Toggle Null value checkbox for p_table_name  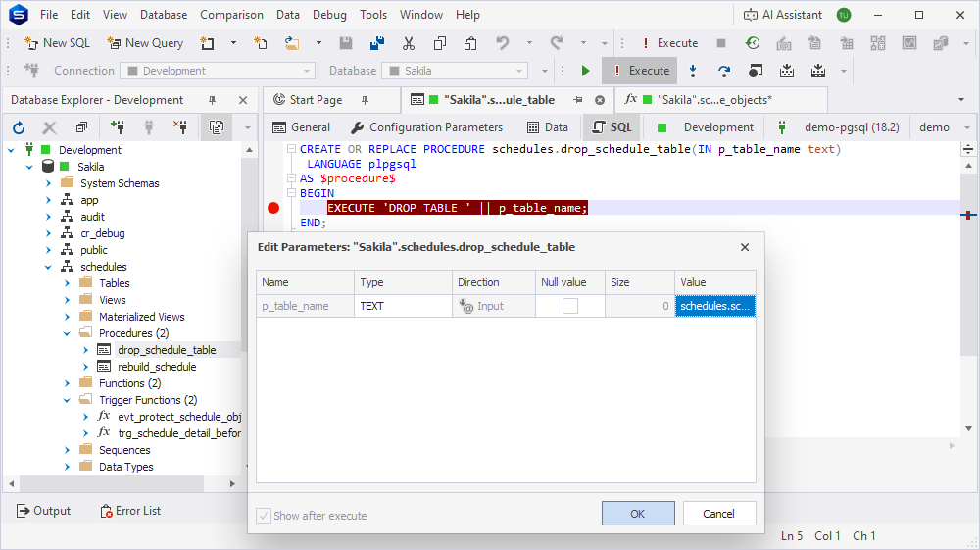[x=570, y=306]
